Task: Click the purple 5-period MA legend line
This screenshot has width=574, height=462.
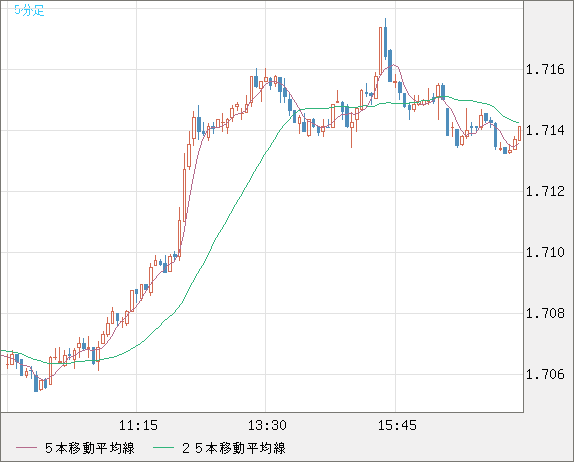Action: 26,448
